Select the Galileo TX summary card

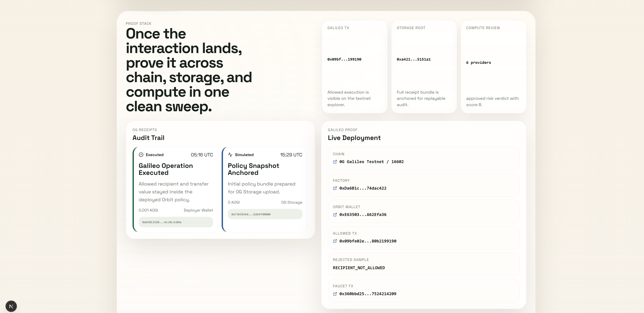(354, 67)
